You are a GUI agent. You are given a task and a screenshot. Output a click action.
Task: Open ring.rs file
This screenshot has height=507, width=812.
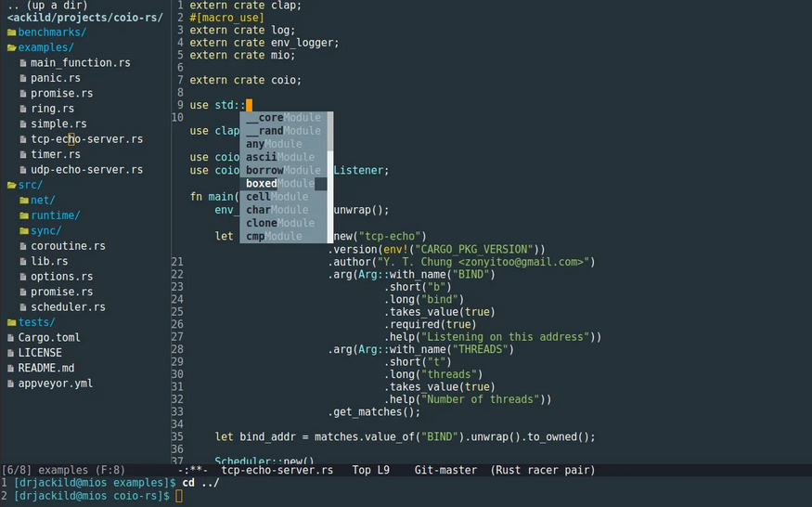(52, 109)
